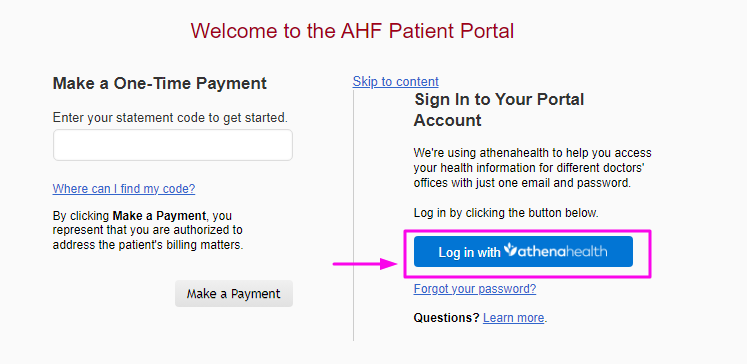Open the Forgot your password? link
747x364 pixels.
point(474,289)
